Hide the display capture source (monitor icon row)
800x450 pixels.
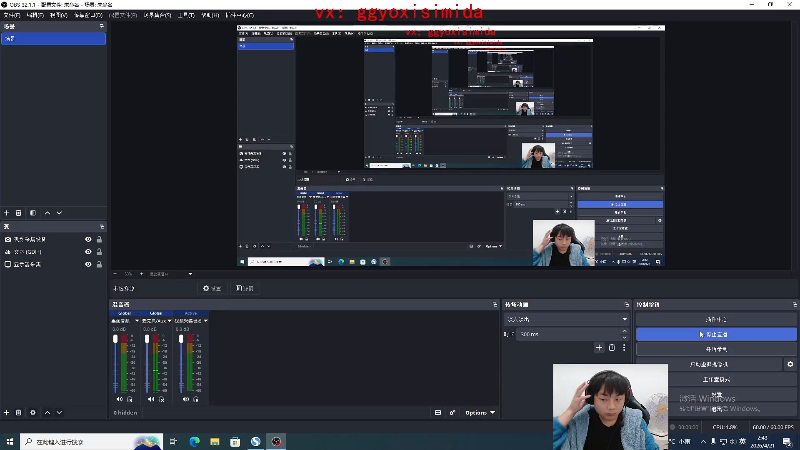tap(88, 265)
